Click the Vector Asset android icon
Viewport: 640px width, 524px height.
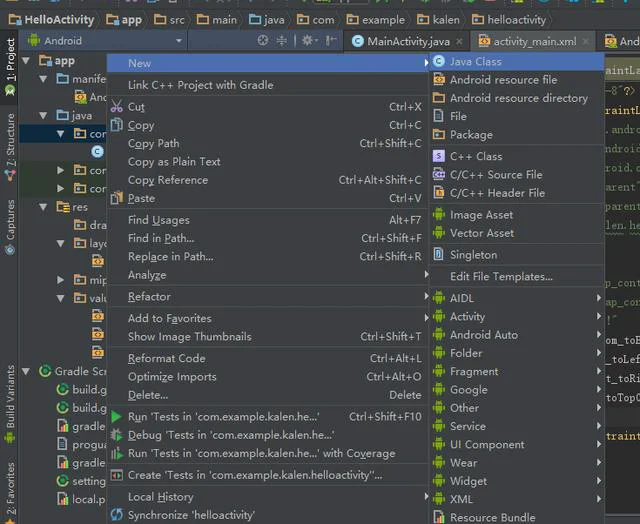[x=439, y=233]
